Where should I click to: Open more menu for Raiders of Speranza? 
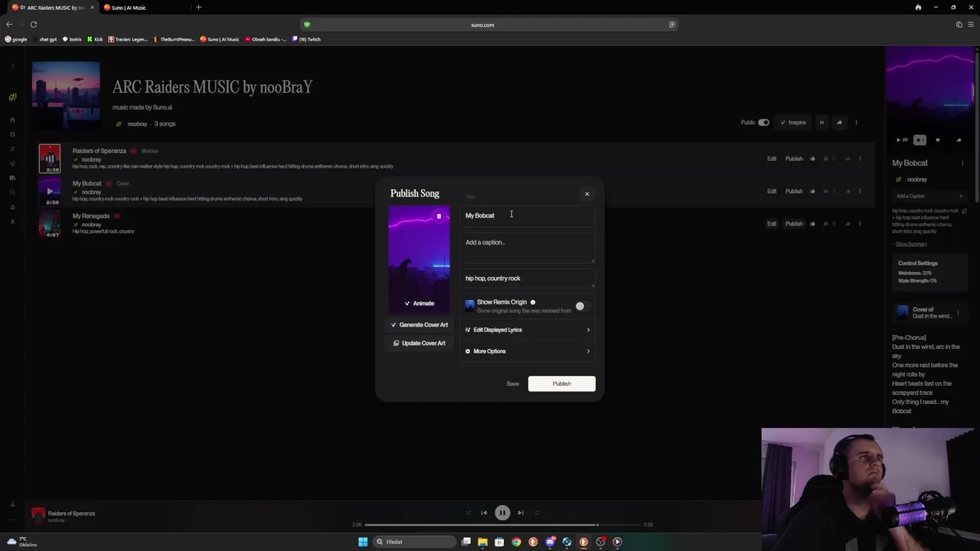[860, 159]
